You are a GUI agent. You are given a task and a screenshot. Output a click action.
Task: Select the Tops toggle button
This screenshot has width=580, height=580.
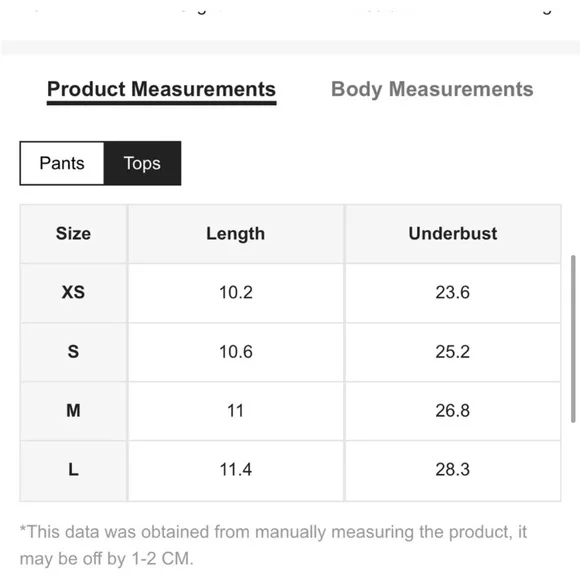(142, 163)
